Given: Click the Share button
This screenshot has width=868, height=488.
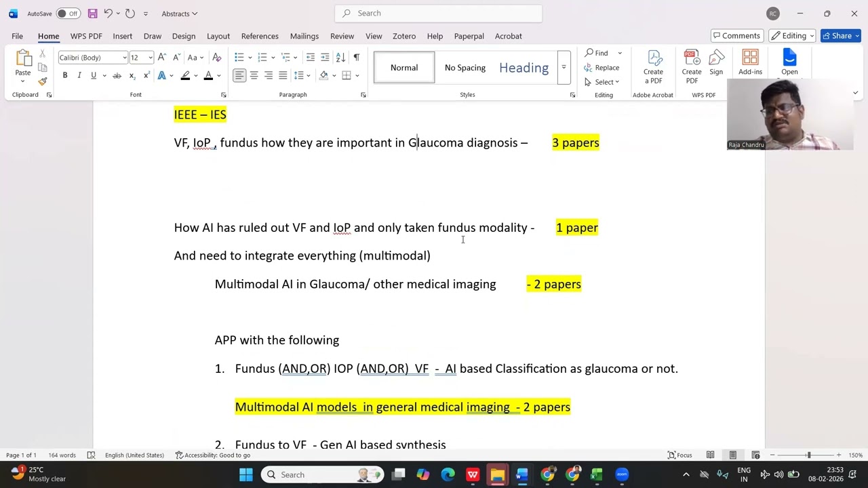Looking at the screenshot, I should [x=840, y=36].
